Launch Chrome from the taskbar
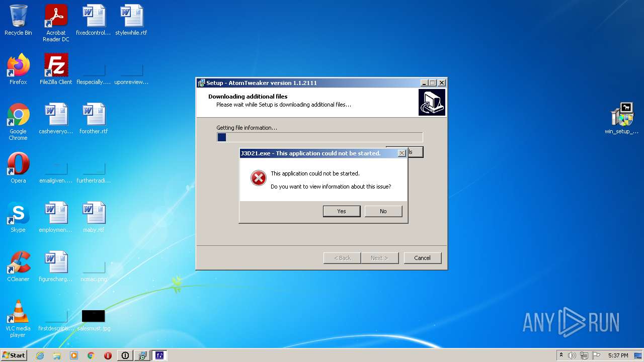Viewport: 644px width, 362px height. [91, 355]
